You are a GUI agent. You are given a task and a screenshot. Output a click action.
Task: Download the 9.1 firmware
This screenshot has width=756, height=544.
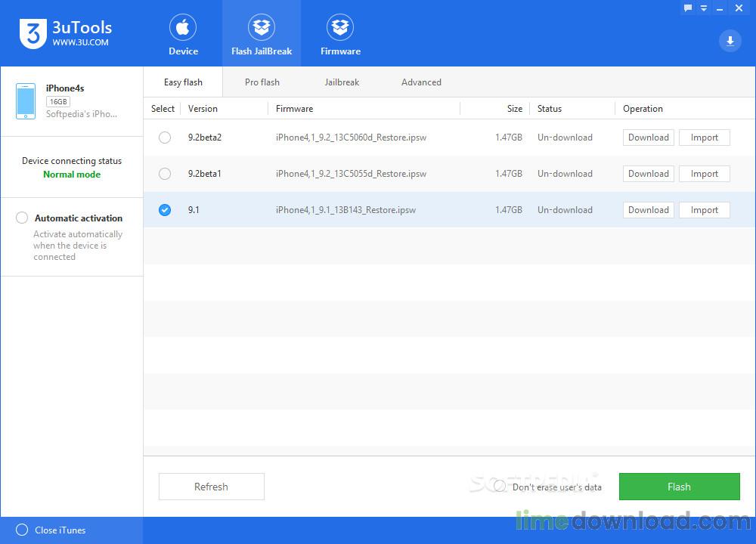[x=648, y=210]
